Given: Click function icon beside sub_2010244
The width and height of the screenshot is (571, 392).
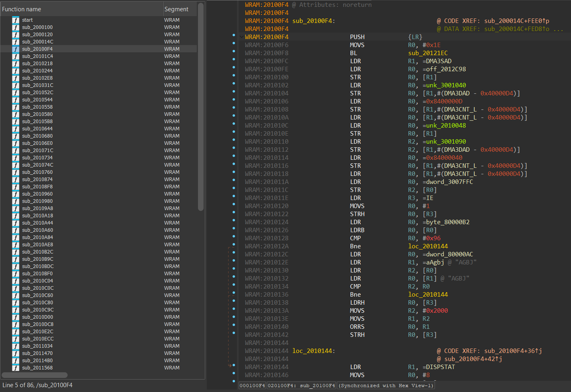Looking at the screenshot, I should 16,71.
